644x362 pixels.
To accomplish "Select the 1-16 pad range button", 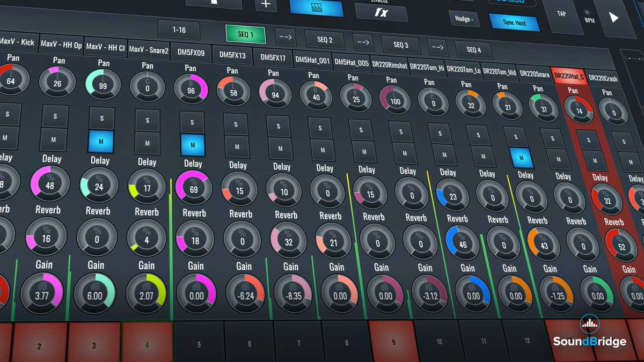I will 179,31.
